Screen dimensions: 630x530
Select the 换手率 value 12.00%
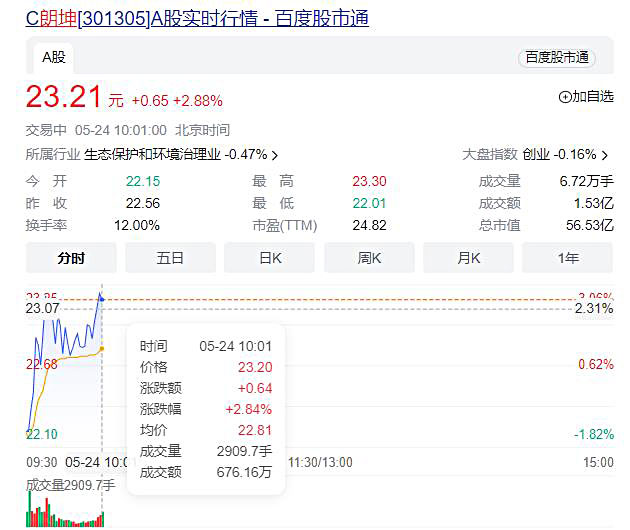(137, 225)
